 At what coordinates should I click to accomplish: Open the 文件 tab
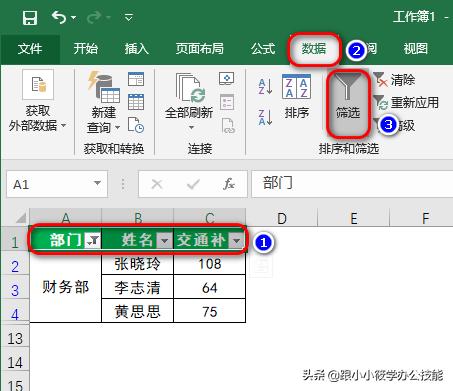30,49
